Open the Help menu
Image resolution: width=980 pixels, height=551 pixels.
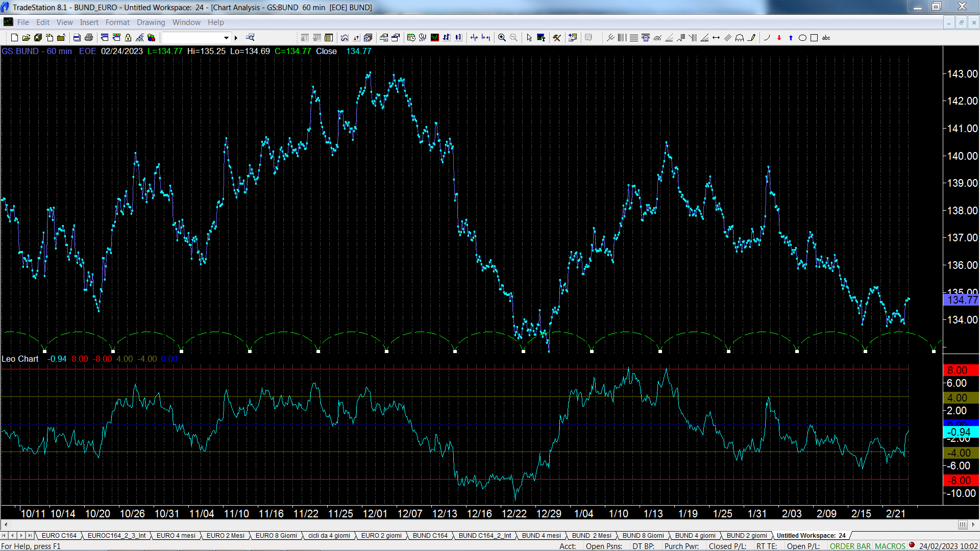(215, 22)
